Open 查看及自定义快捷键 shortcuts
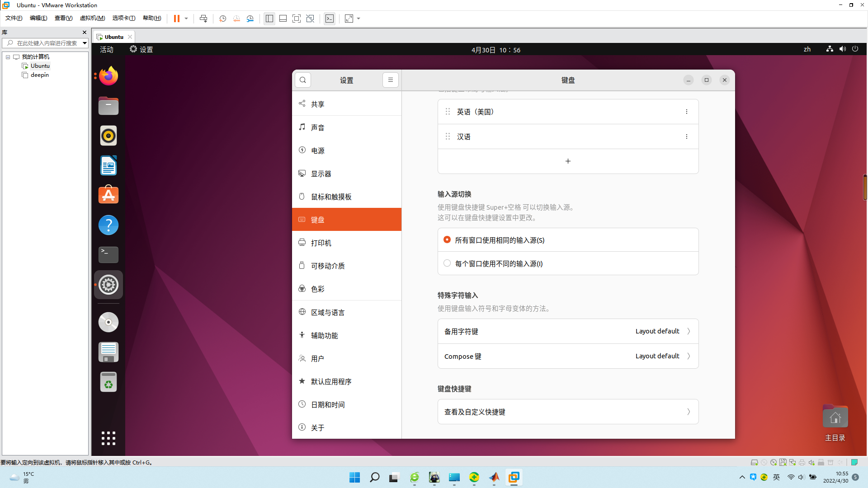Viewport: 868px width, 488px height. pyautogui.click(x=568, y=412)
